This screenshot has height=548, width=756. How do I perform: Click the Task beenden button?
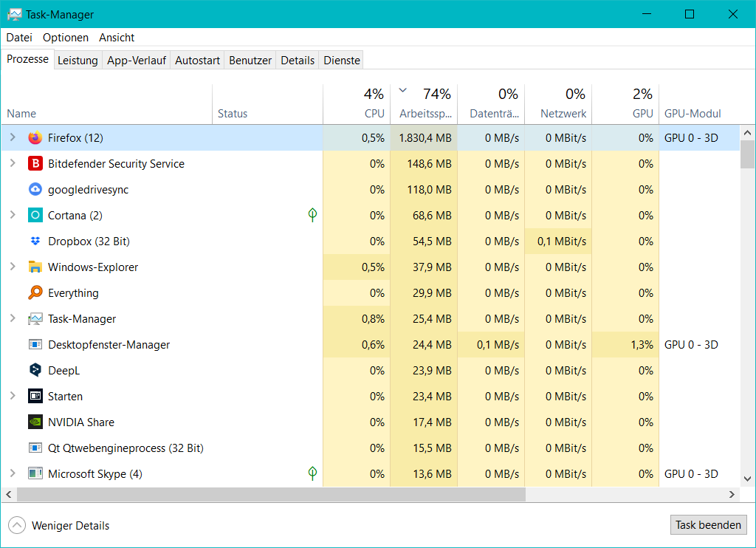[x=708, y=525]
